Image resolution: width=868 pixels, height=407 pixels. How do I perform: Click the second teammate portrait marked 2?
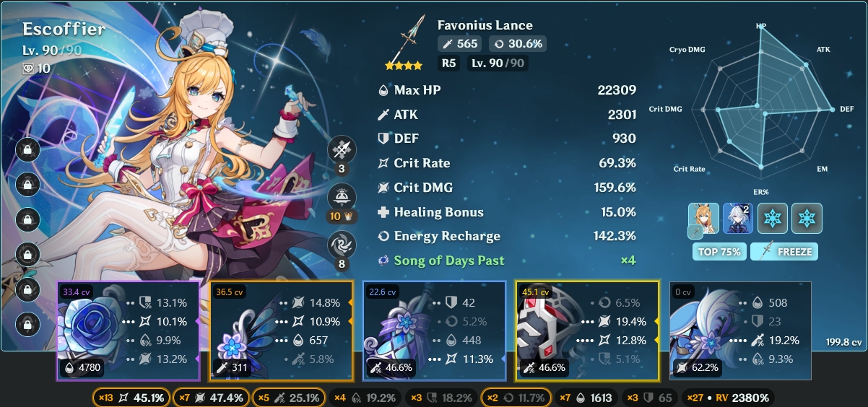[738, 219]
